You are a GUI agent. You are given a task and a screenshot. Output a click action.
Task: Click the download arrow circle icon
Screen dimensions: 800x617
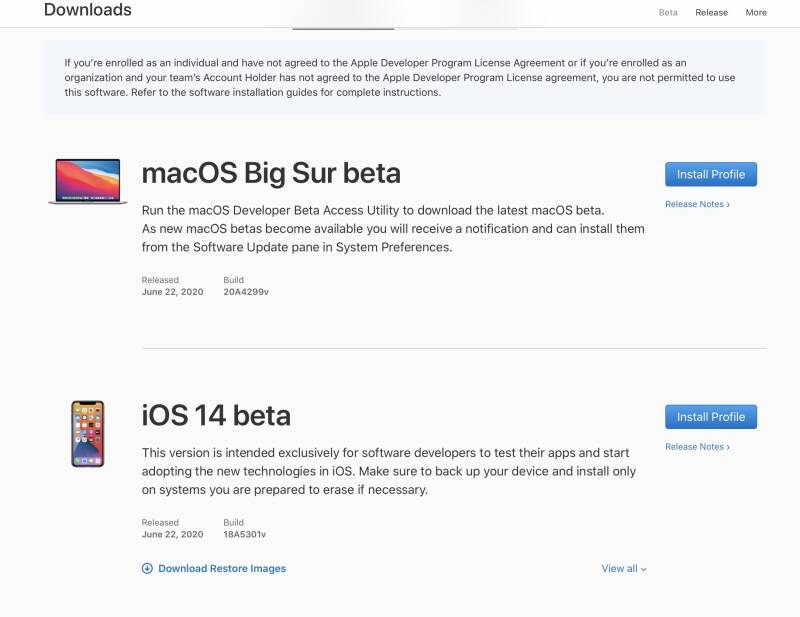147,569
